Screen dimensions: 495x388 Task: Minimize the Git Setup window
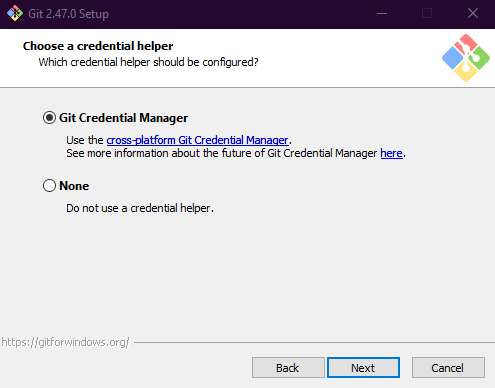(x=382, y=14)
